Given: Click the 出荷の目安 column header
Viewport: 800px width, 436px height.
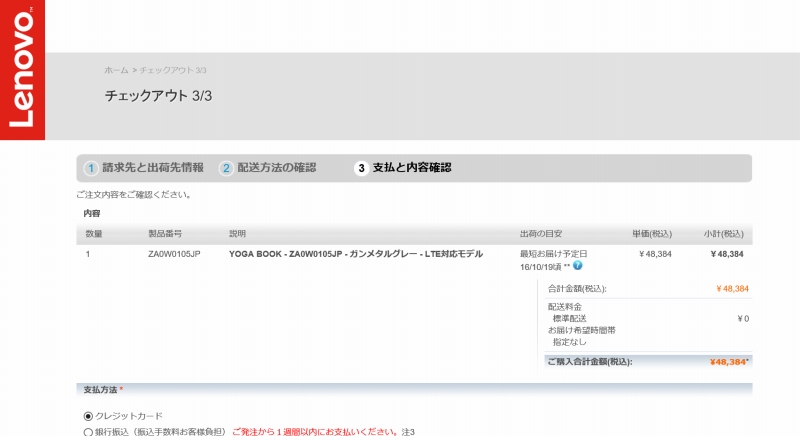Looking at the screenshot, I should click(541, 234).
